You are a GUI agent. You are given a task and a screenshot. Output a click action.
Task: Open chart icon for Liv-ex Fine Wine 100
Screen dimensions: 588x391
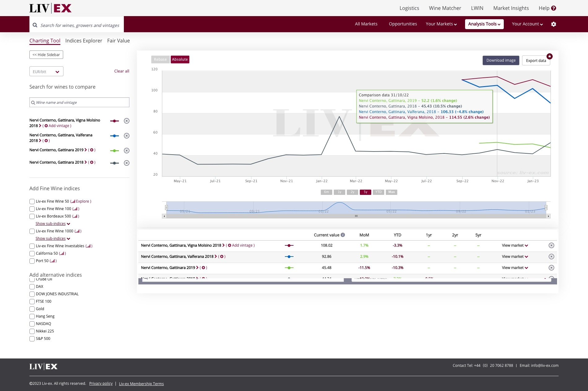click(75, 209)
